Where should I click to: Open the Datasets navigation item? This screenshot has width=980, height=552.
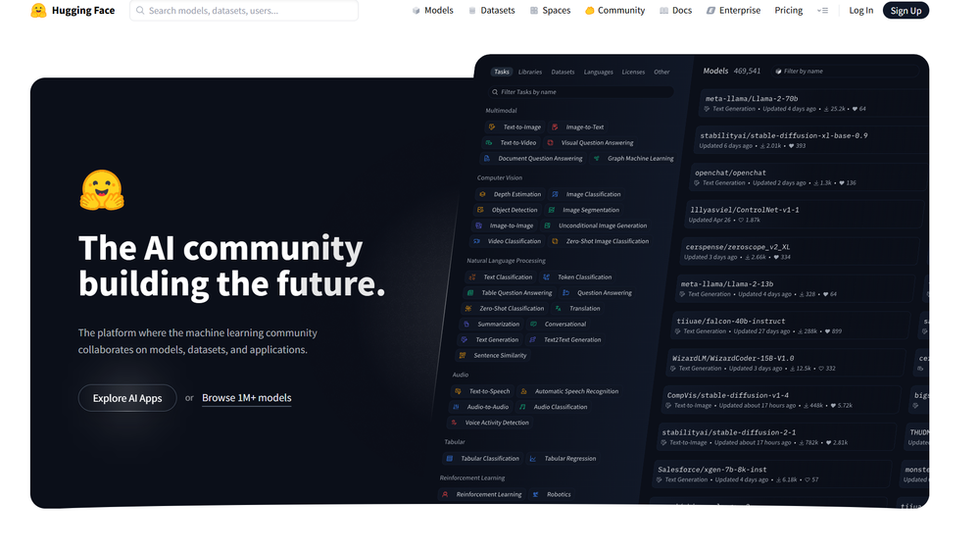point(491,10)
